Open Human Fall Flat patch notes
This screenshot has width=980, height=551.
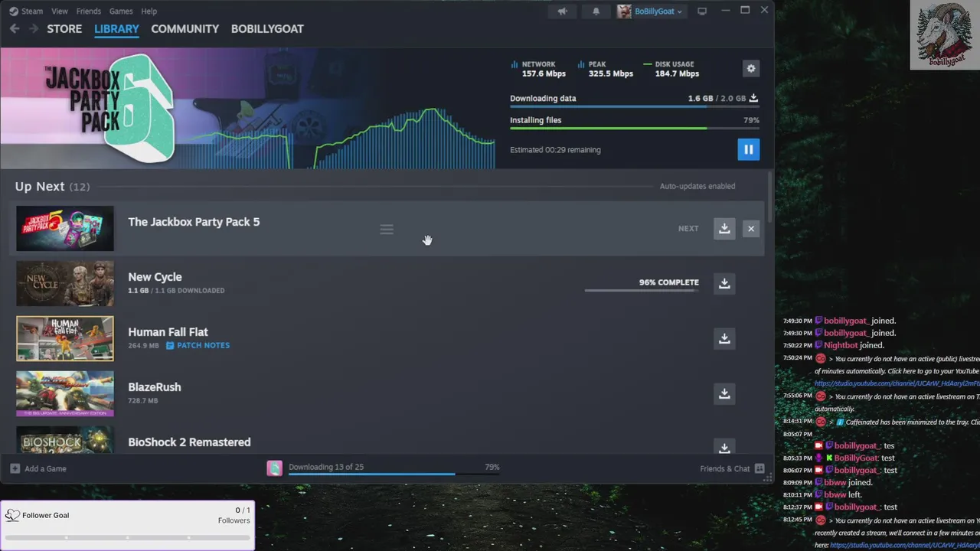(x=198, y=345)
